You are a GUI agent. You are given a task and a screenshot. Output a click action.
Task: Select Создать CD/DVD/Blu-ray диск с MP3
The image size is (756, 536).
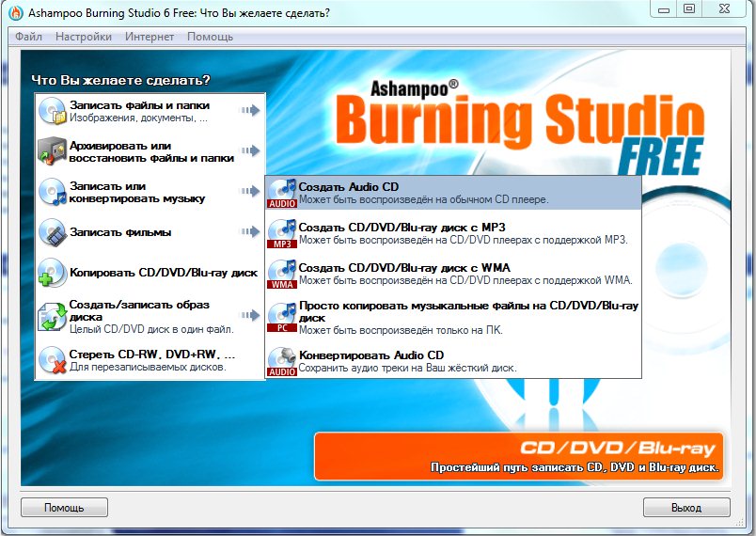(453, 233)
